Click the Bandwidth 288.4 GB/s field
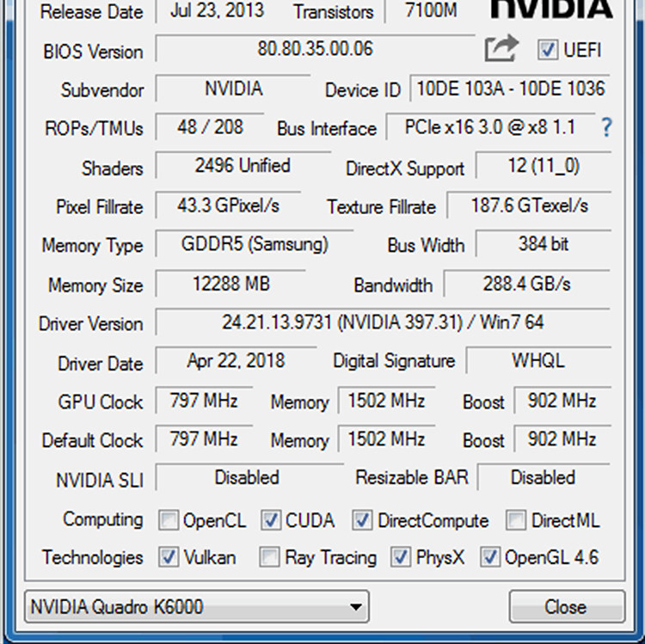 (x=527, y=284)
